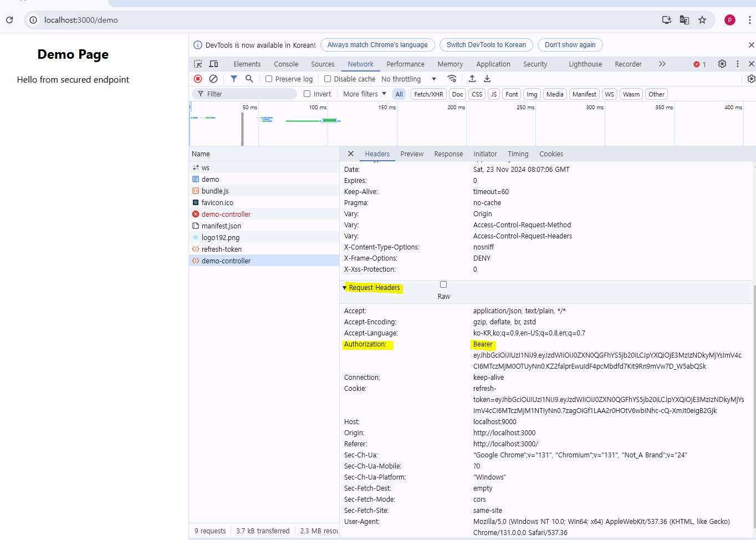
Task: Enable the Preserve log checkbox
Action: tap(269, 79)
